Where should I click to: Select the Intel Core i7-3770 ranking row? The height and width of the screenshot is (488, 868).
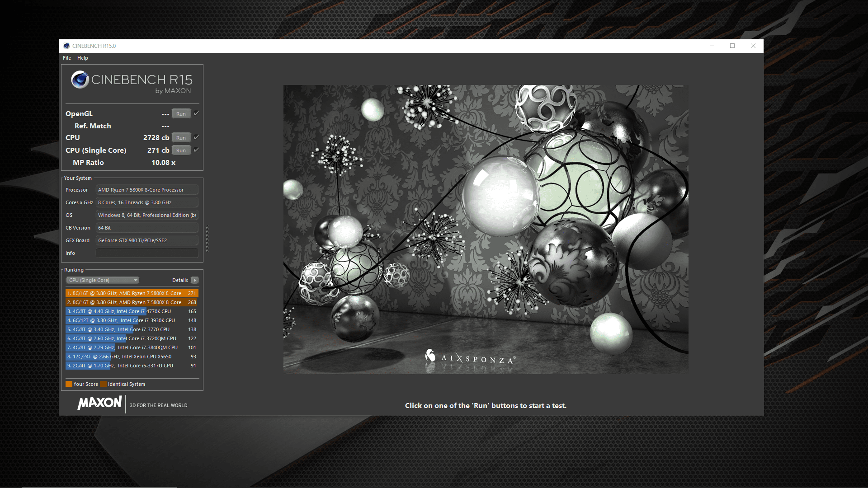pyautogui.click(x=132, y=329)
